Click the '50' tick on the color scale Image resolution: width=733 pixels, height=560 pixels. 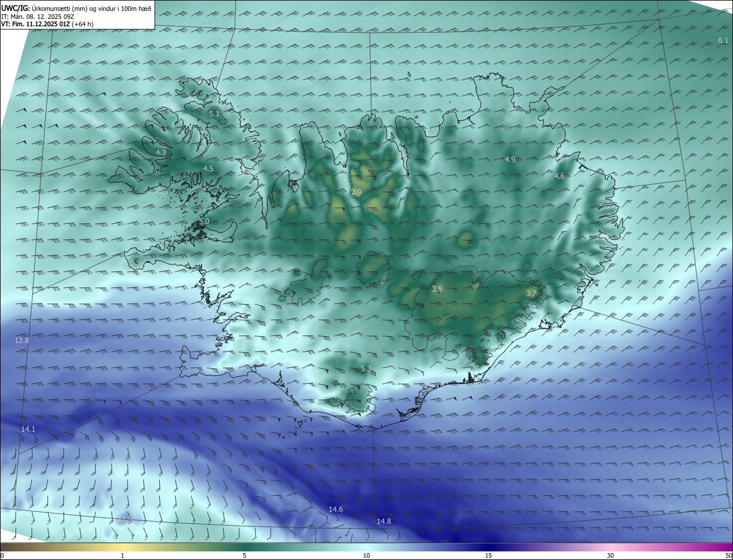(x=728, y=555)
